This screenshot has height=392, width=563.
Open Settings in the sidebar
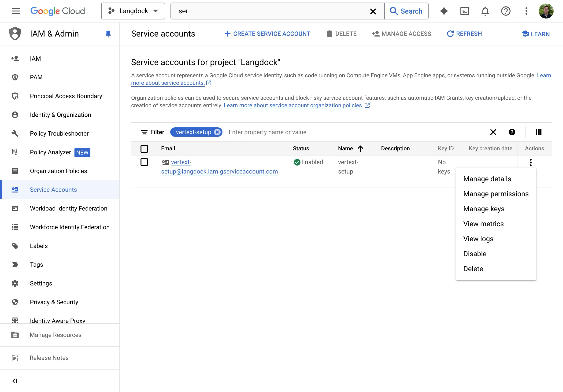pos(60,283)
